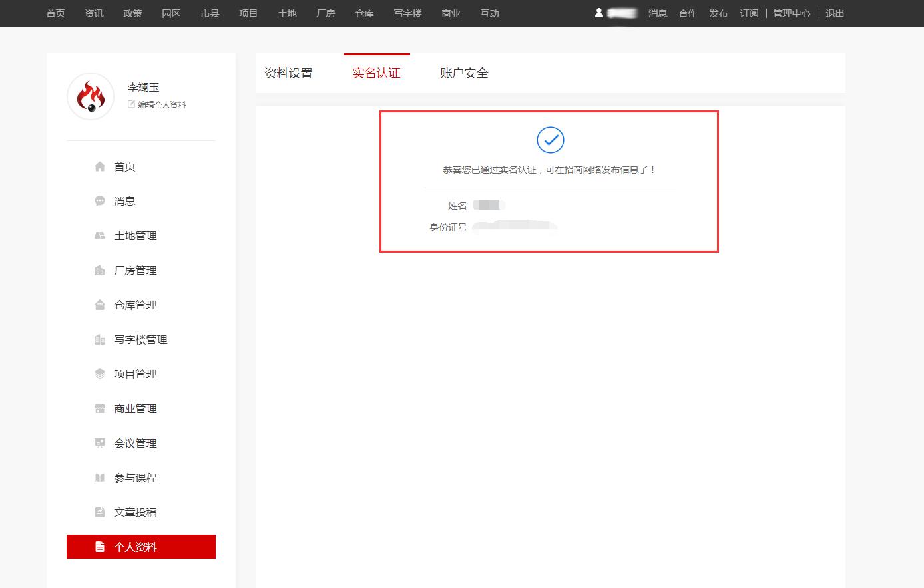Click the 会议管理 meeting icon
This screenshot has height=588, width=924.
100,443
